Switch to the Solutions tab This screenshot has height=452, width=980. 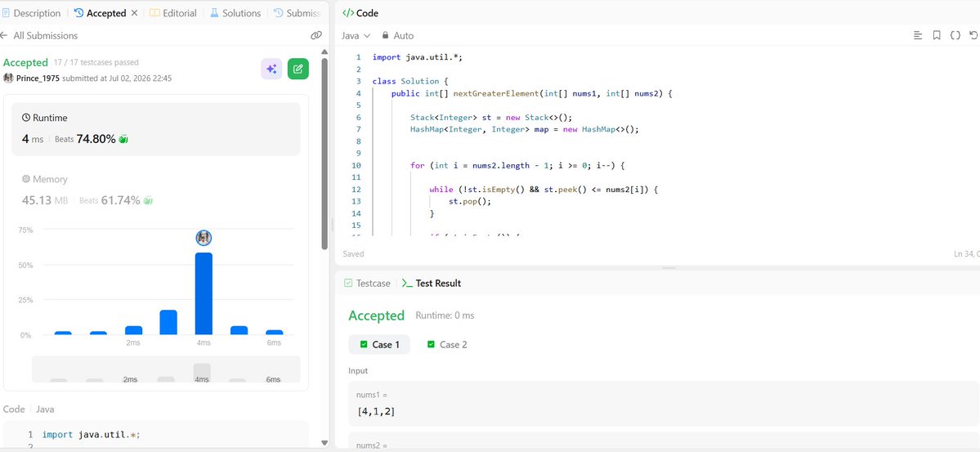click(235, 13)
